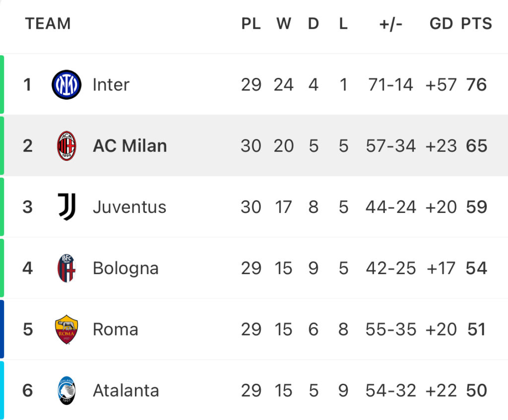Select the Bologna team name
Image resolution: width=508 pixels, height=420 pixels.
pos(126,269)
